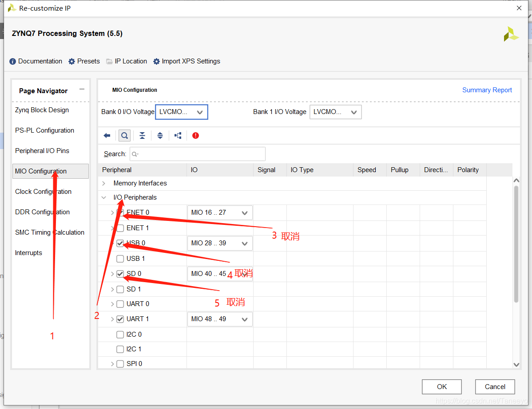The image size is (532, 409).
Task: Click the Peripheral column header
Action: click(x=143, y=170)
